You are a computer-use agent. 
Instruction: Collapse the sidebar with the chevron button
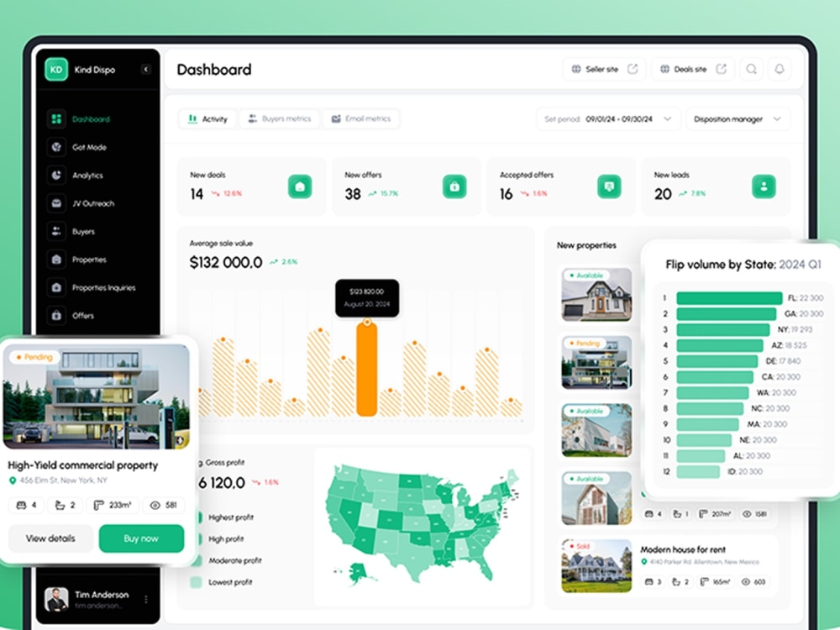click(145, 70)
